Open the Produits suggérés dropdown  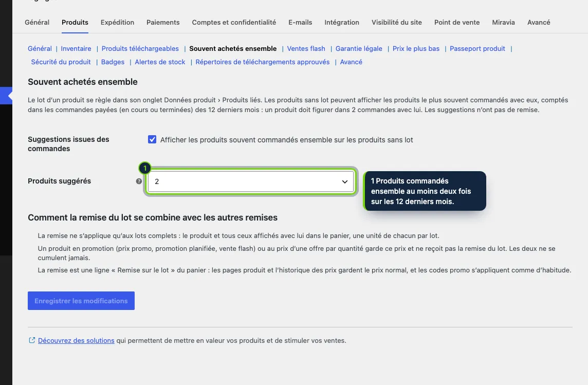(x=250, y=181)
